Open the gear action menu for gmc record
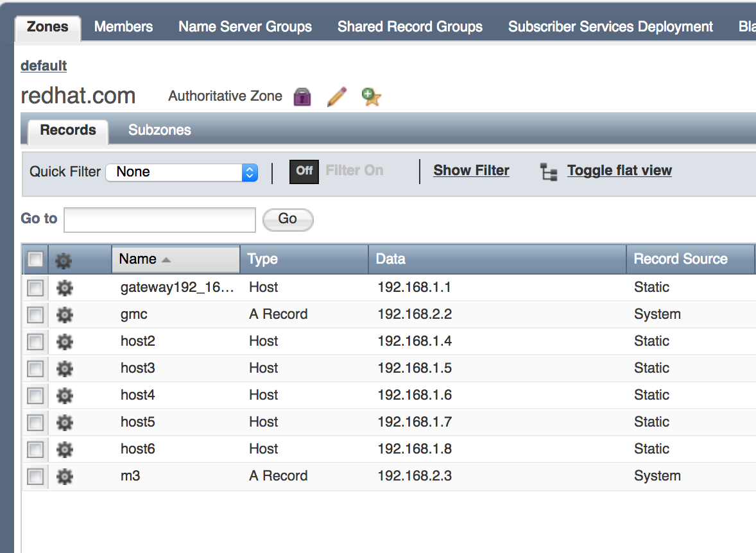The width and height of the screenshot is (756, 553). (64, 315)
